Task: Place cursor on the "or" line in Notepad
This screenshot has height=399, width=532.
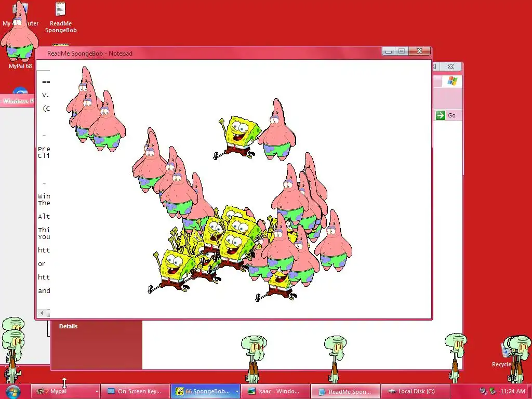Action: pyautogui.click(x=42, y=263)
